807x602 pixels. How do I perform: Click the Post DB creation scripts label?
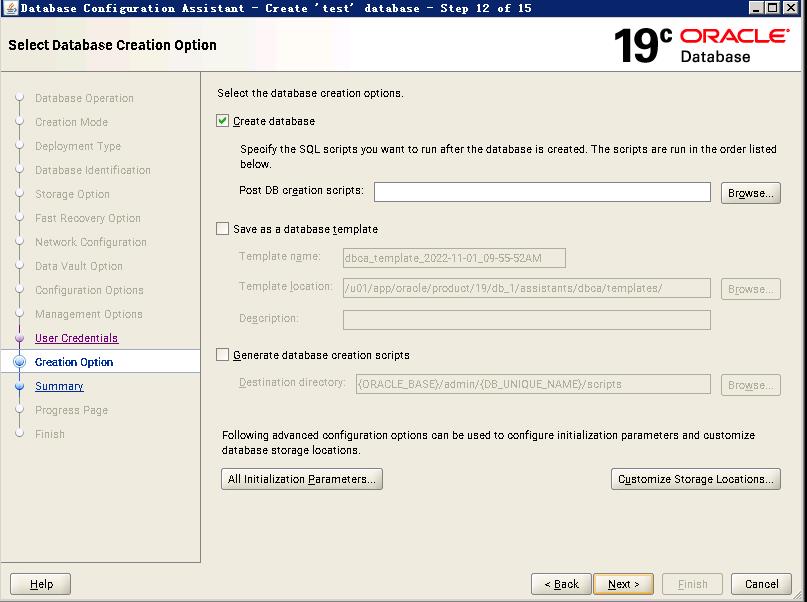click(301, 190)
